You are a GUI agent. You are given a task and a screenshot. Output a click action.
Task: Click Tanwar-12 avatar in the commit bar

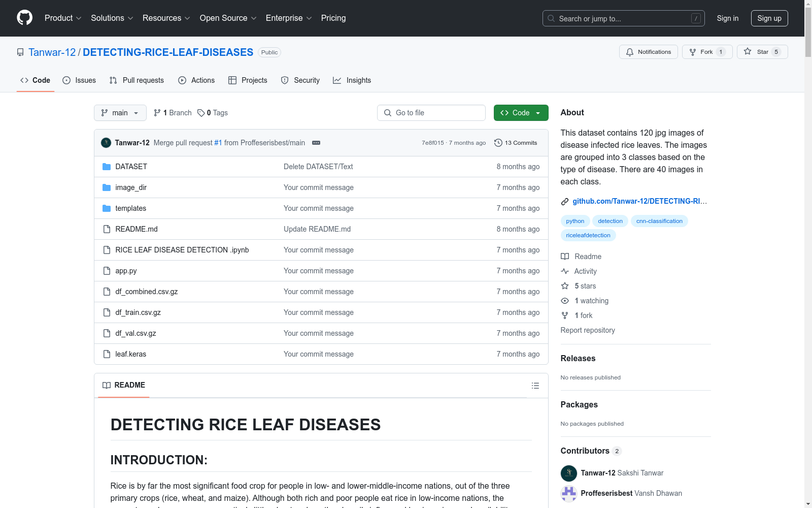pos(106,143)
